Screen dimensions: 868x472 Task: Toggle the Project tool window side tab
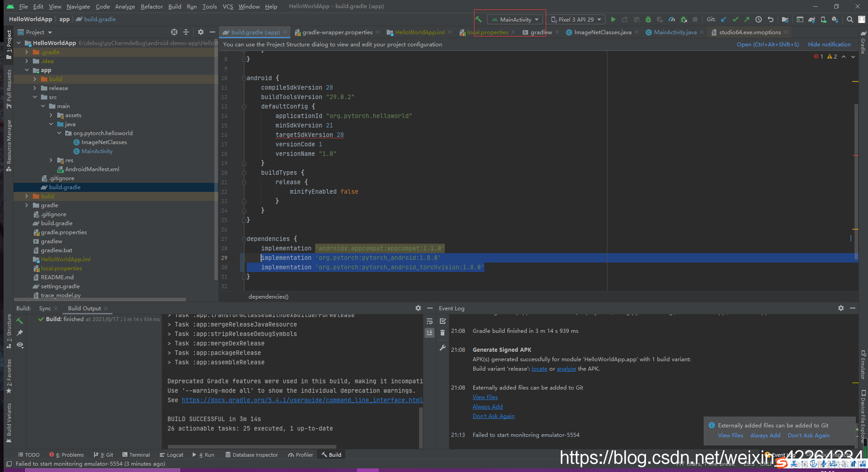[x=9, y=44]
